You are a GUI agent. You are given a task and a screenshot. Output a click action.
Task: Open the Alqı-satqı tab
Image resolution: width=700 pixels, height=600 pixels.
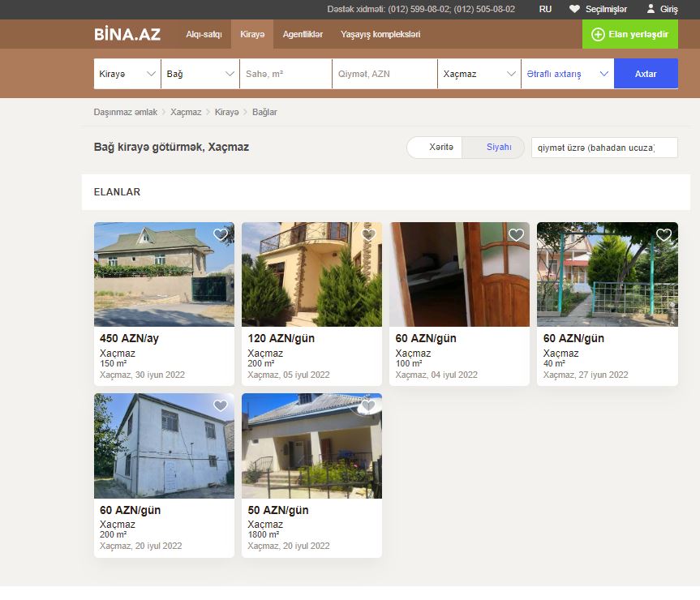(204, 34)
